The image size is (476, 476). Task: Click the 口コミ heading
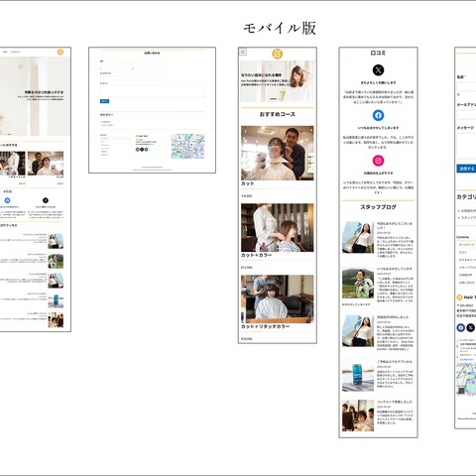click(x=378, y=53)
